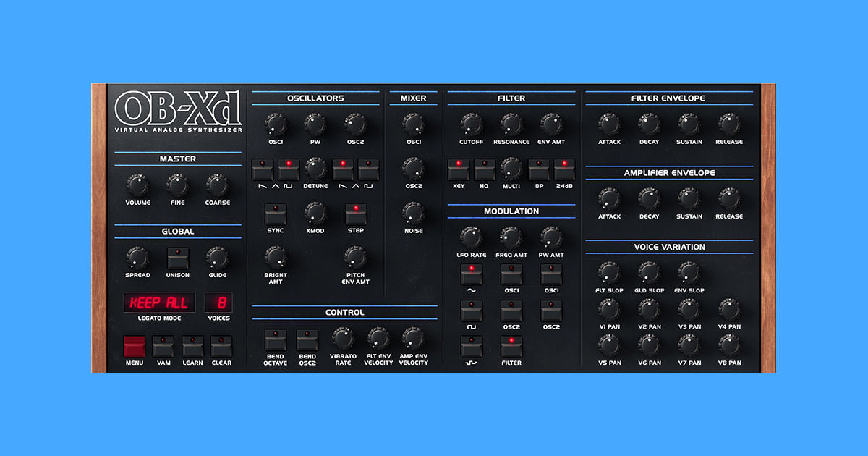Click the RESONANCE knob

[511, 124]
